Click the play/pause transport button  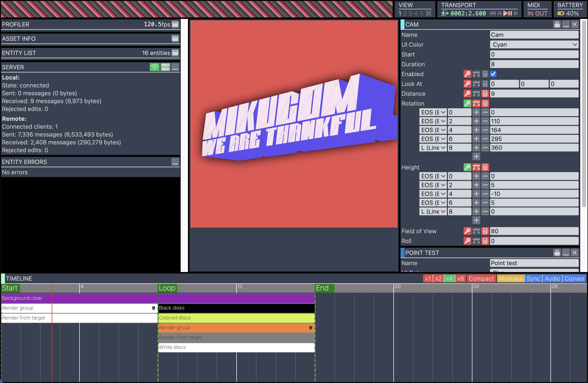508,13
